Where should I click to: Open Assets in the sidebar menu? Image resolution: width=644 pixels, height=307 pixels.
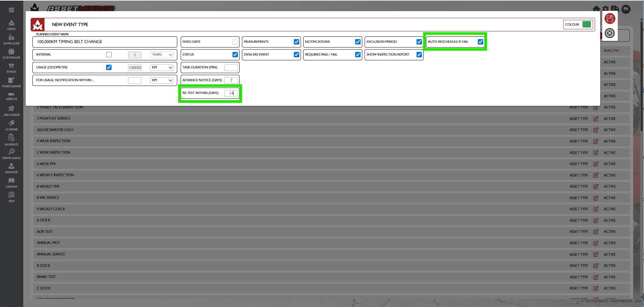click(11, 96)
